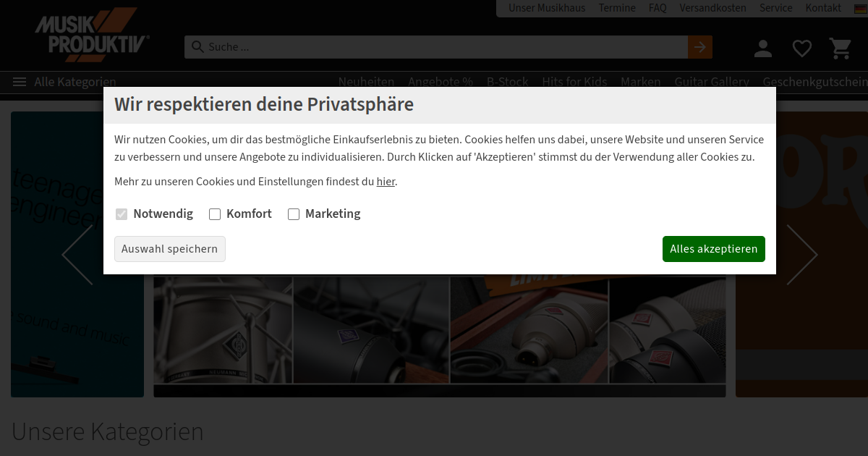Viewport: 868px width, 456px height.
Task: Click the search magnifier icon
Action: point(197,47)
